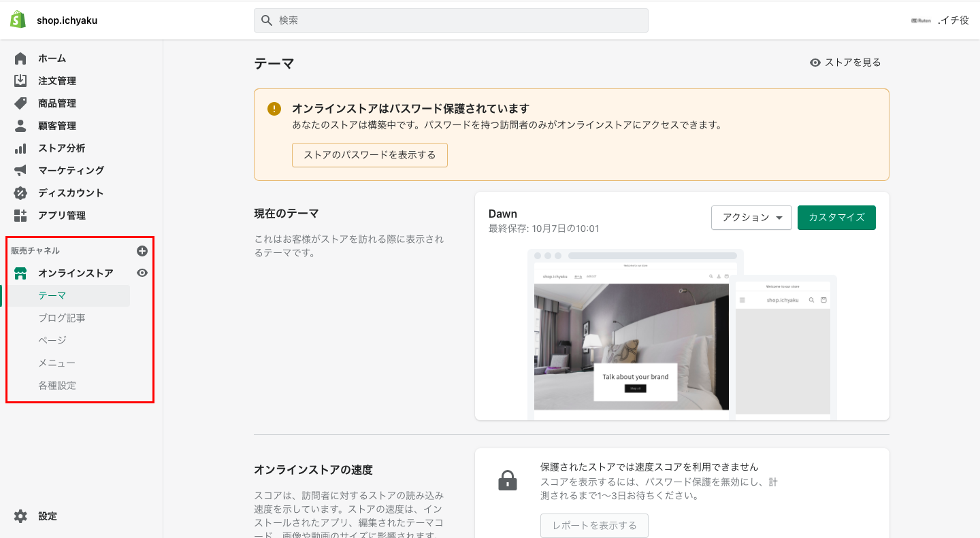
Task: Click the gear icon for 設定
Action: pos(20,516)
